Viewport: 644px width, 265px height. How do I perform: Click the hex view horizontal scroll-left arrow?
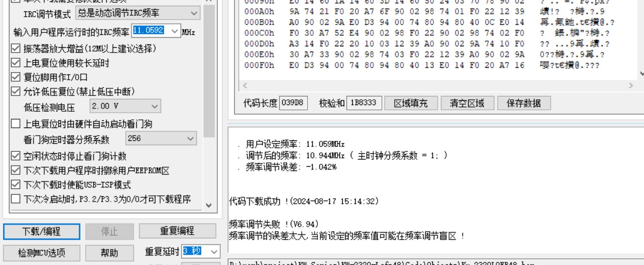coord(245,86)
